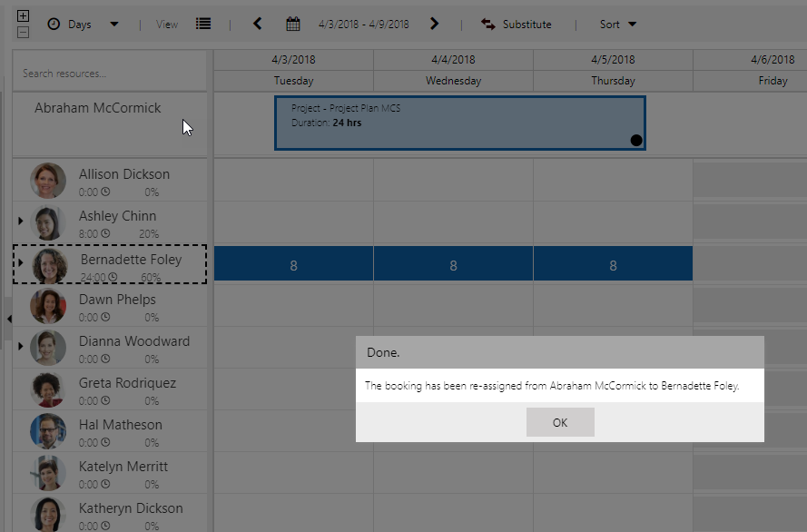Click the clock icon beside Days

pyautogui.click(x=54, y=25)
